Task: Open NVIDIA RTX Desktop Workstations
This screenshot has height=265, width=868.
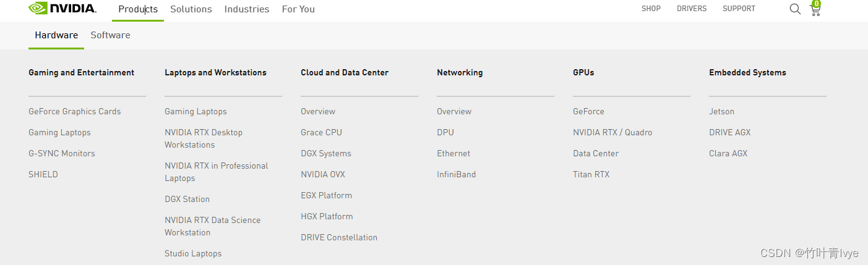Action: pyautogui.click(x=204, y=139)
